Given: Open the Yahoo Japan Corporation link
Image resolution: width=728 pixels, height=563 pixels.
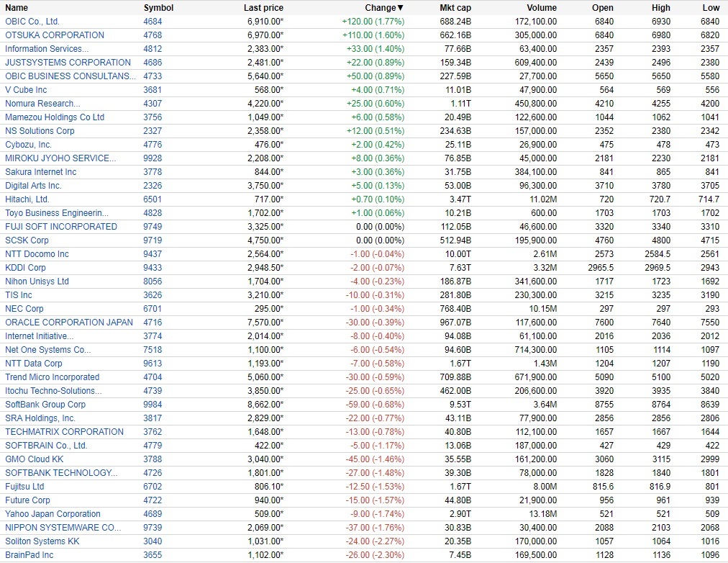Looking at the screenshot, I should pos(53,514).
